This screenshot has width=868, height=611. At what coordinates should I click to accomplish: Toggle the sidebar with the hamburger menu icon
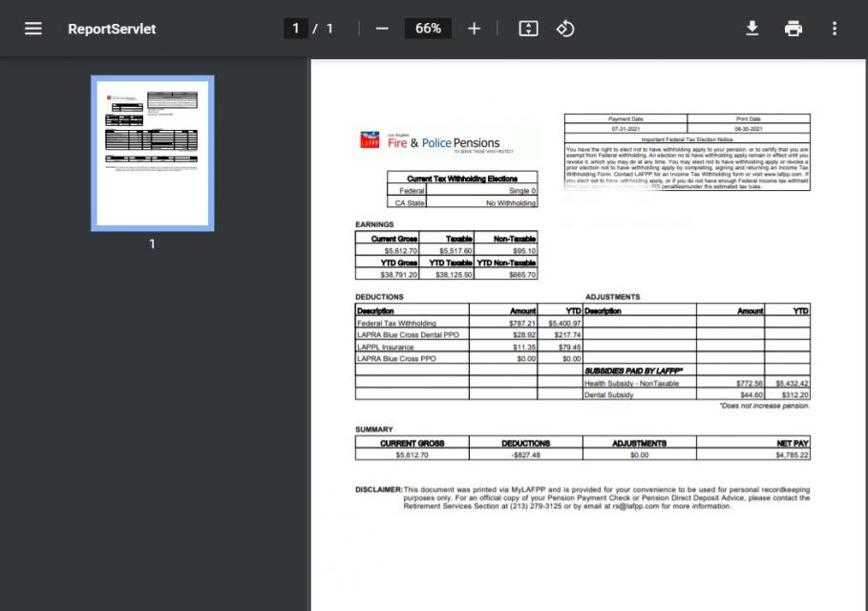click(33, 29)
